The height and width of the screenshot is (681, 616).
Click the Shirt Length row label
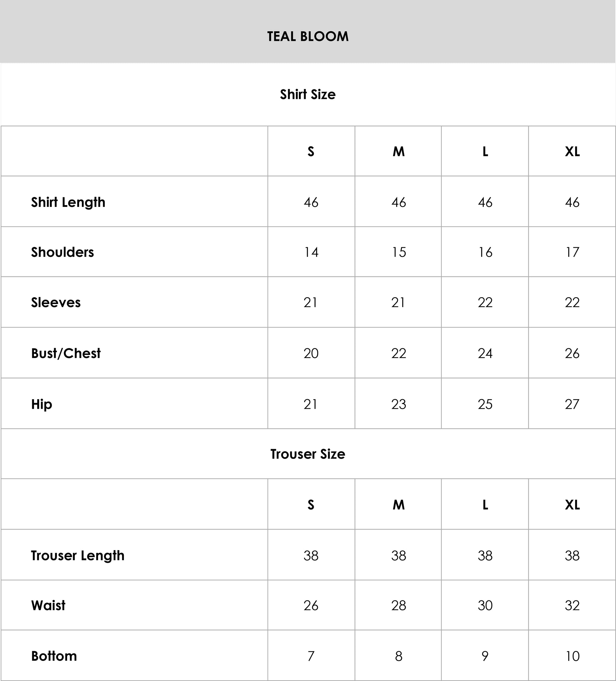tap(68, 202)
